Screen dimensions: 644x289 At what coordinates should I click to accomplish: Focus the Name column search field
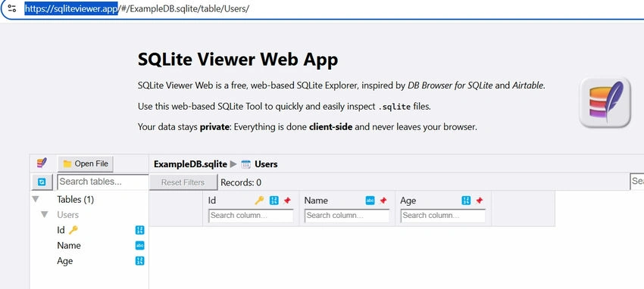pyautogui.click(x=347, y=215)
